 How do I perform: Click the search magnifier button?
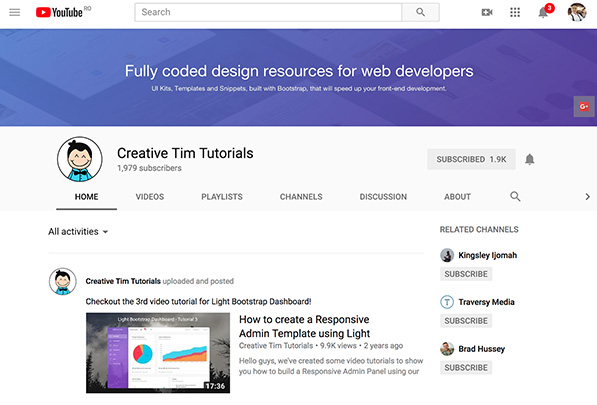[x=420, y=12]
